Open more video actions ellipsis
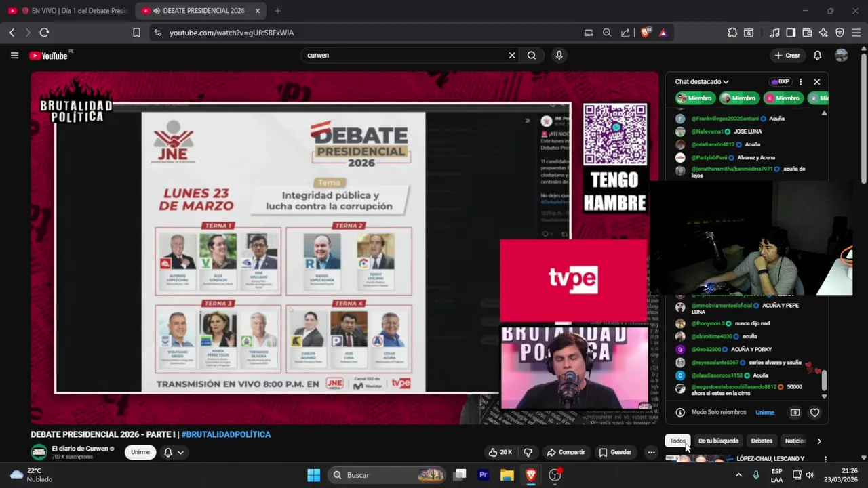868x488 pixels. [651, 452]
